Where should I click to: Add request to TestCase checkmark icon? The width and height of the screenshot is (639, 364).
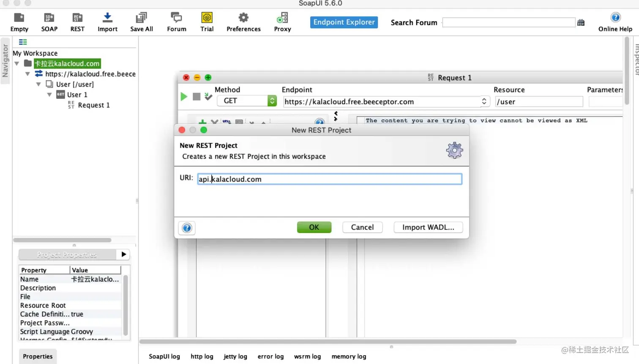click(x=208, y=97)
